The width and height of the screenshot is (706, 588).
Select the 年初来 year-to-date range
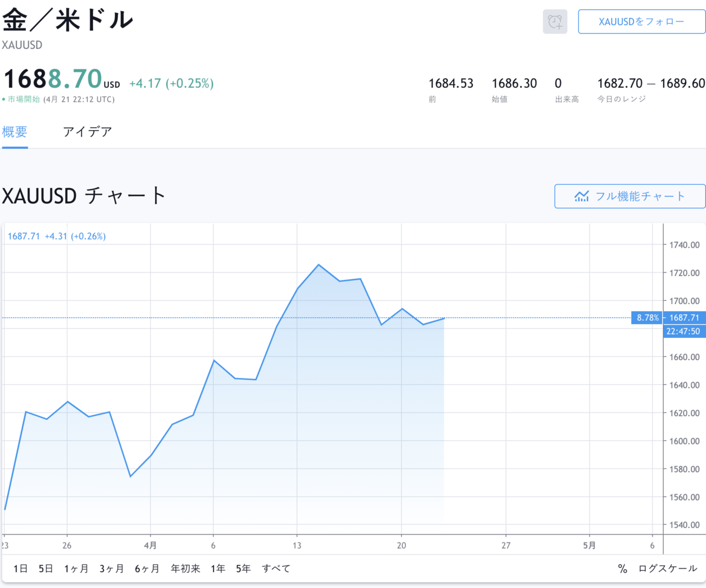tap(185, 569)
